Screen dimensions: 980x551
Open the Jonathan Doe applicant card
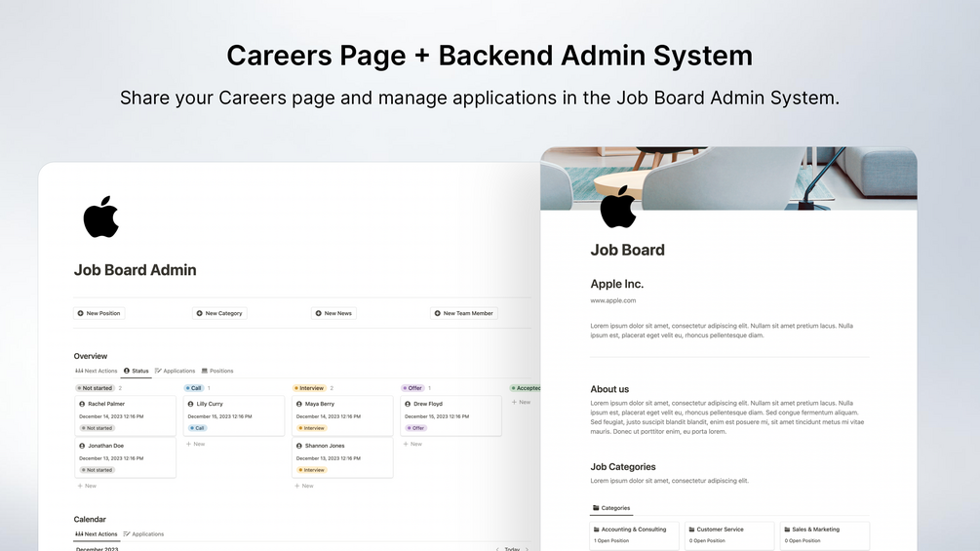[125, 457]
